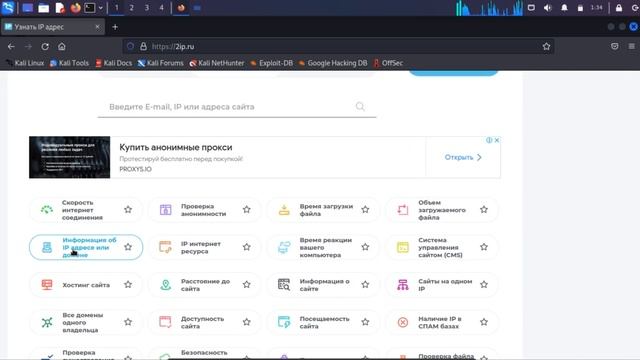Screen dimensions: 640x360
Task: Close the 'Узнать IP адрес' browser tab
Action: [x=97, y=27]
